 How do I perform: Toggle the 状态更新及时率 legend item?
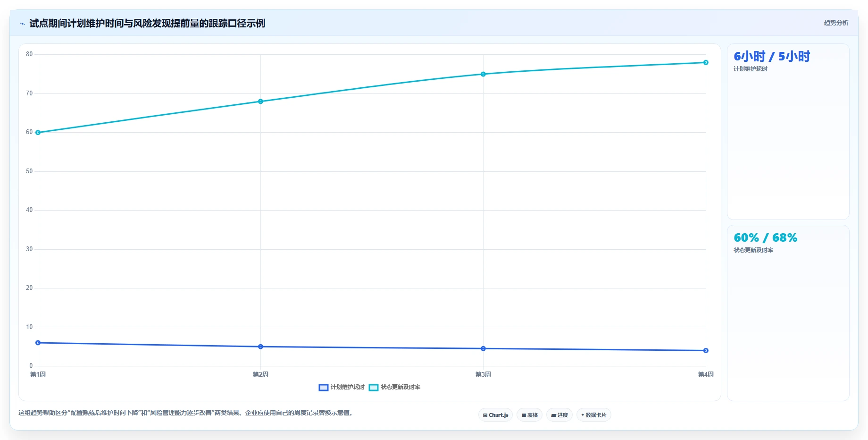(395, 387)
